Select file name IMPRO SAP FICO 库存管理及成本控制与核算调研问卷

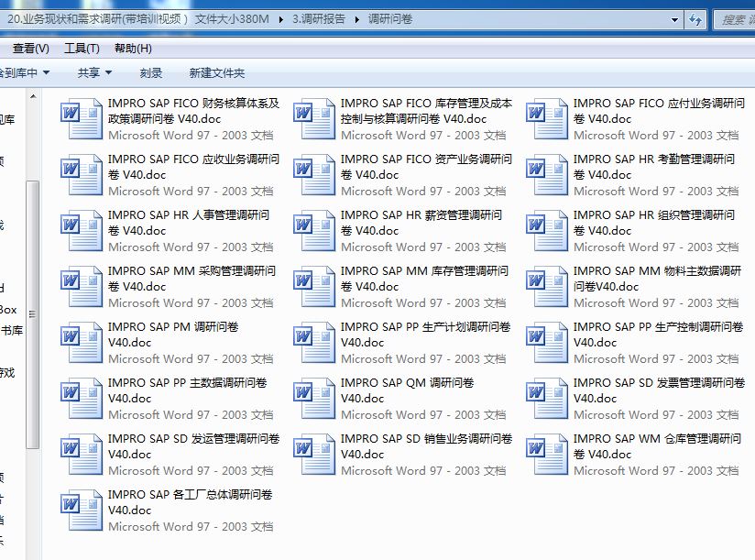[x=426, y=111]
